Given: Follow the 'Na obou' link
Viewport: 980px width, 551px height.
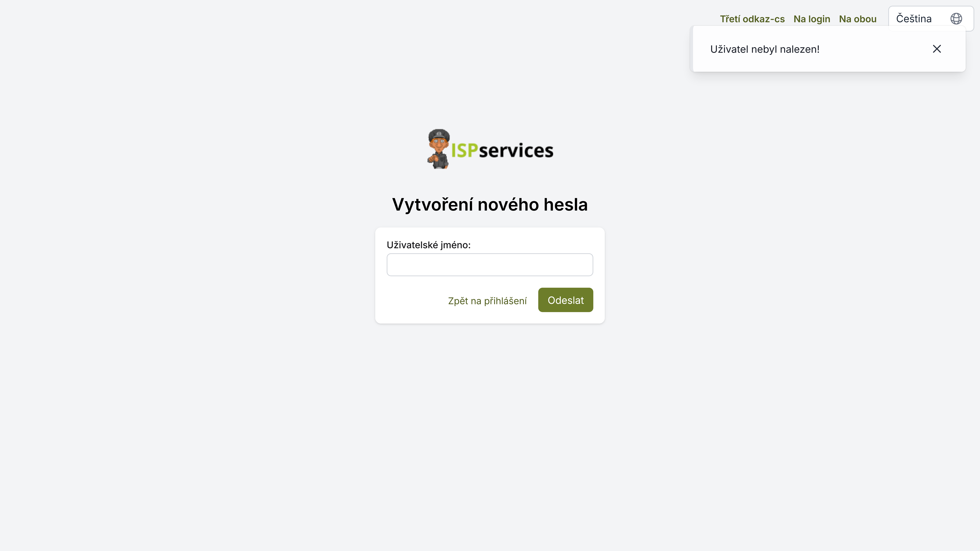Looking at the screenshot, I should (x=857, y=19).
